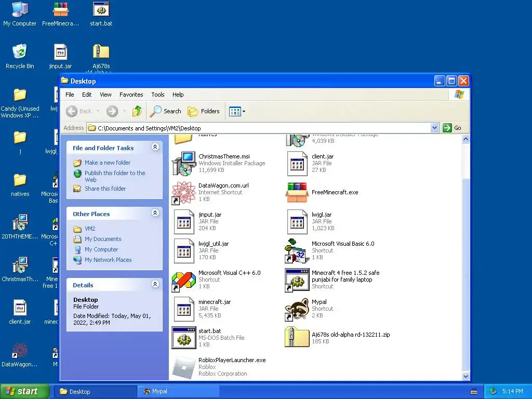Select Minecraft 4 free 1.5.2 shortcut icon
Image resolution: width=532 pixels, height=399 pixels.
pyautogui.click(x=297, y=280)
